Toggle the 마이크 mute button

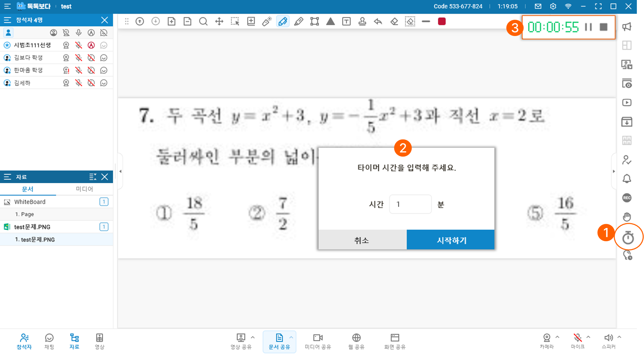click(x=577, y=338)
